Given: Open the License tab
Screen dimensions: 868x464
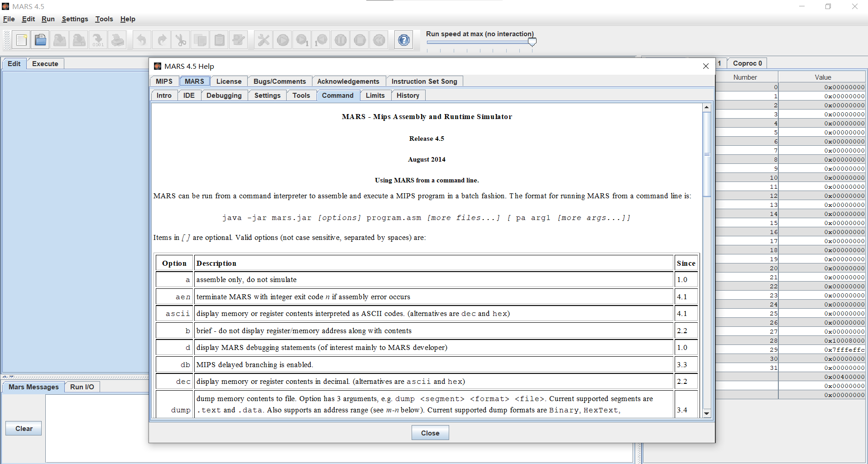Looking at the screenshot, I should coord(229,81).
